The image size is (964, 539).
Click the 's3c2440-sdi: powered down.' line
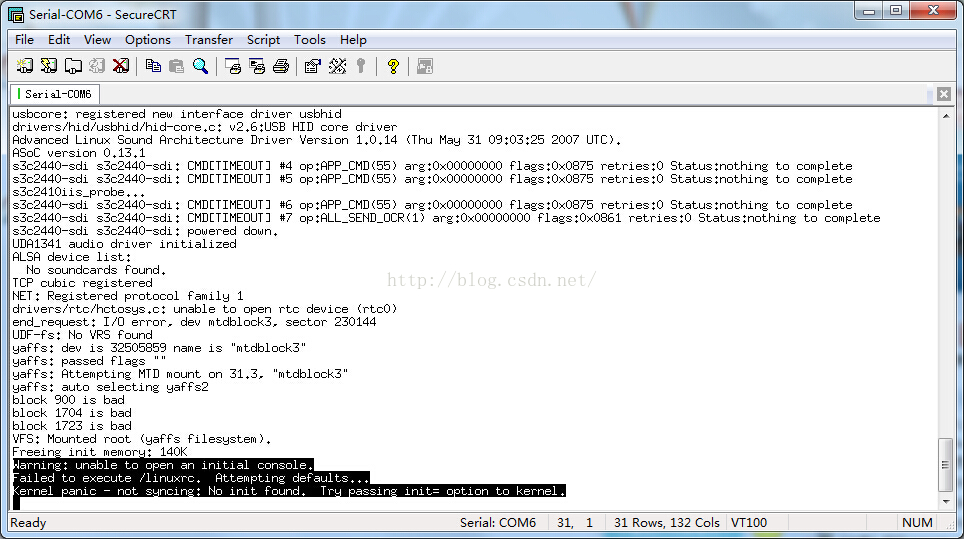[x=145, y=231]
